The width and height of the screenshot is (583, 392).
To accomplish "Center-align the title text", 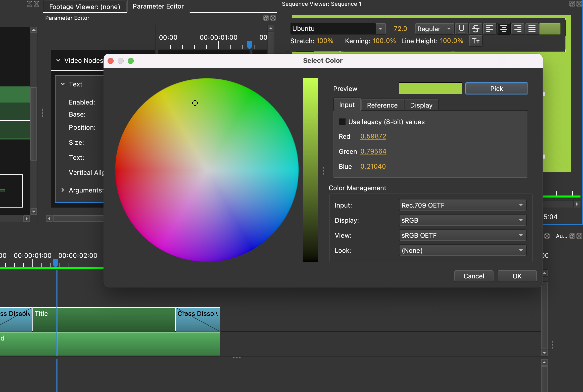I will click(504, 28).
